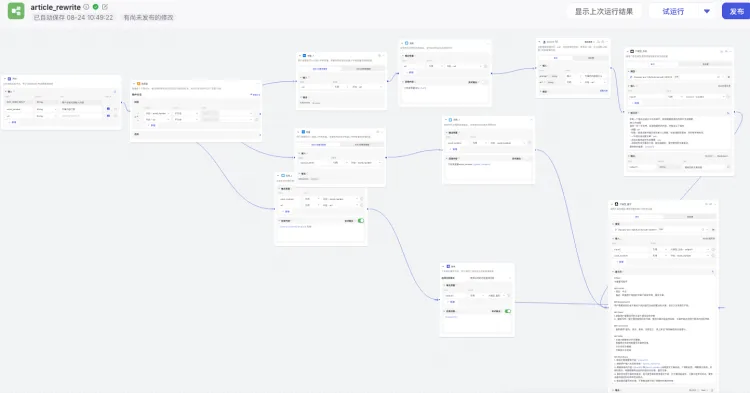750x393 pixels.
Task: Click the plugin node icon
Action: point(545,42)
